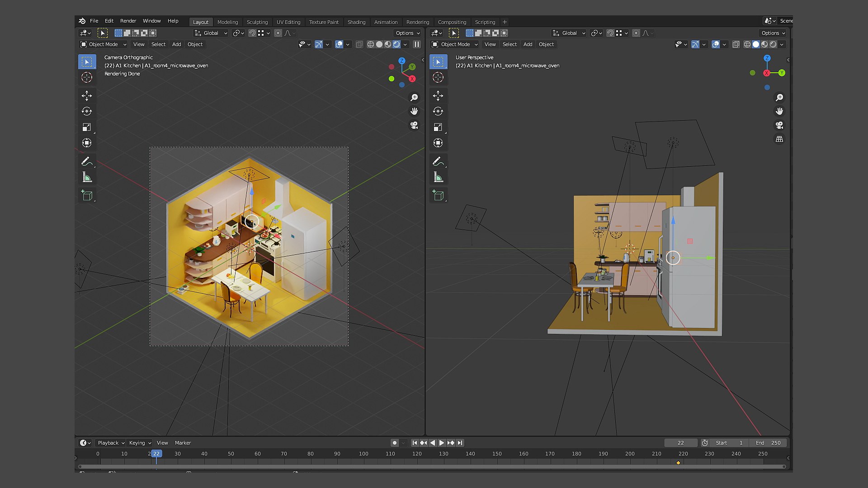Click the keyframe diamond marker in timeline

pyautogui.click(x=678, y=463)
